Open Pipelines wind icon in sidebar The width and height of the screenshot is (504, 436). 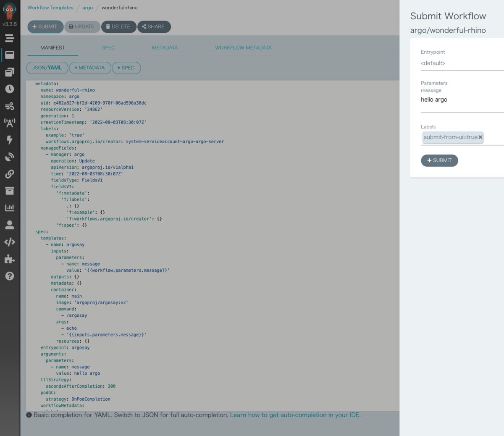(x=10, y=106)
